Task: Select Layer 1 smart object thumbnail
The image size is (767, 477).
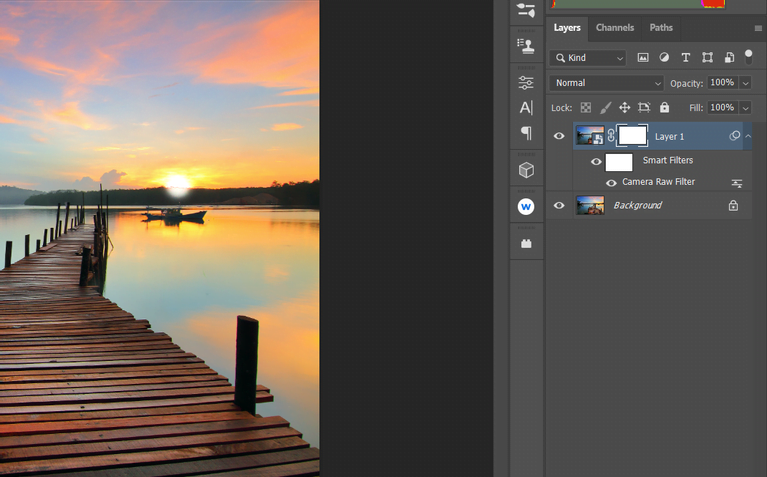Action: pyautogui.click(x=590, y=136)
